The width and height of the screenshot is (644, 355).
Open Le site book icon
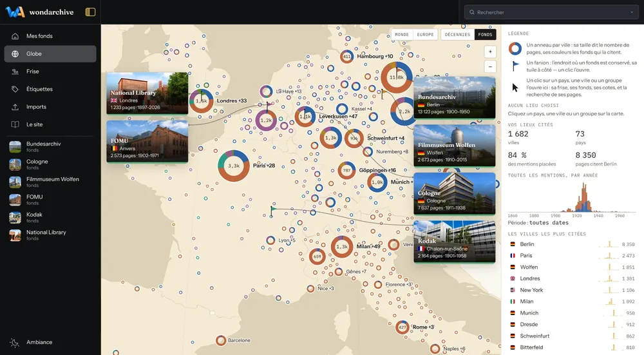15,124
